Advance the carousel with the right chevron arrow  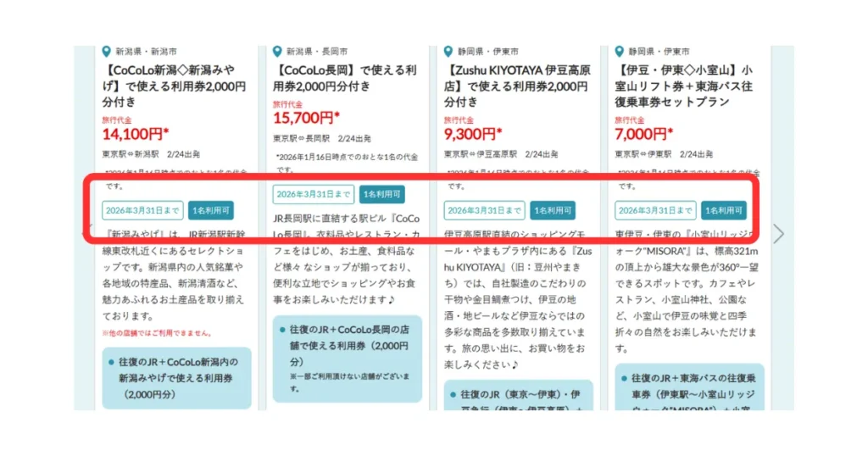click(x=778, y=233)
